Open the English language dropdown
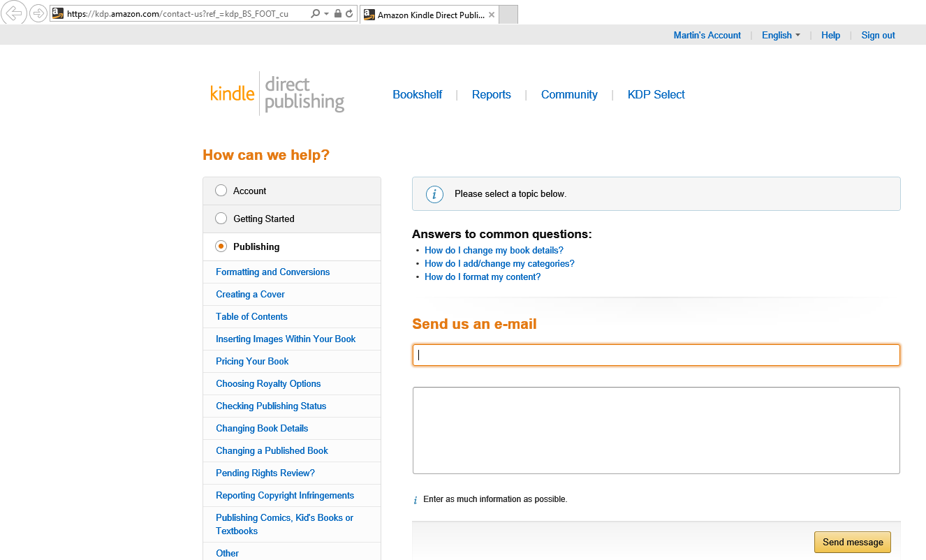Viewport: 926px width, 560px height. tap(781, 35)
